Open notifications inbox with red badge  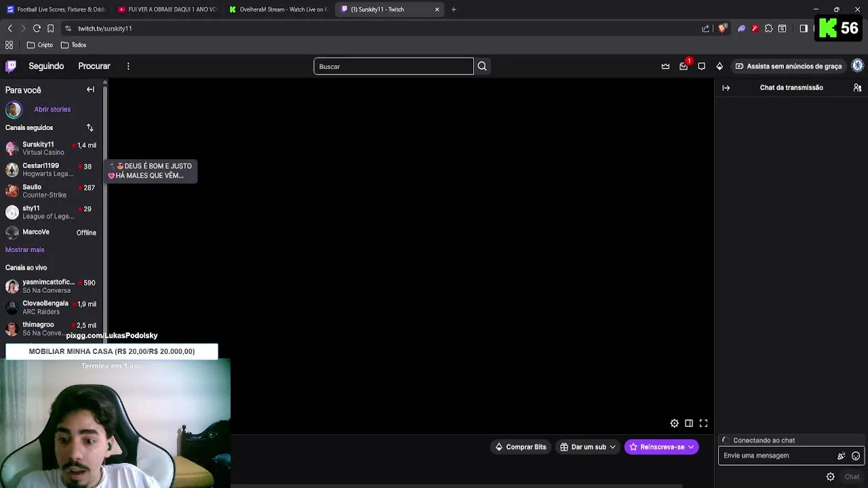(684, 66)
